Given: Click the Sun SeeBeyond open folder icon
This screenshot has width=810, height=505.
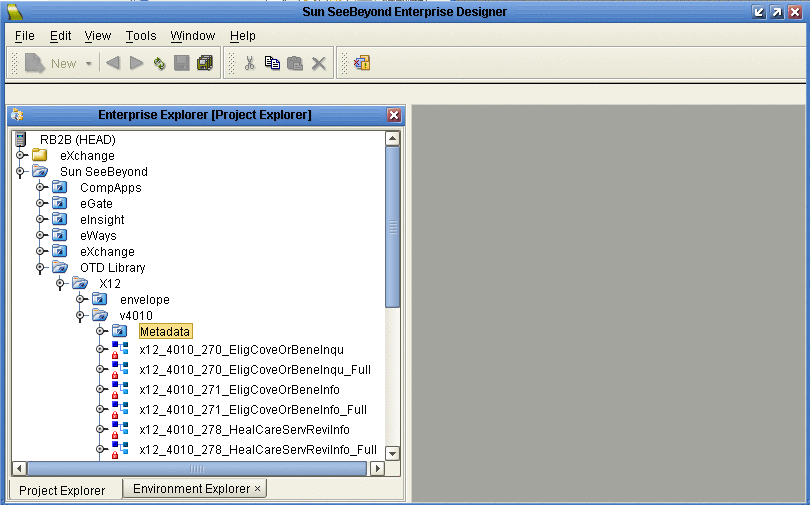Looking at the screenshot, I should pyautogui.click(x=40, y=171).
